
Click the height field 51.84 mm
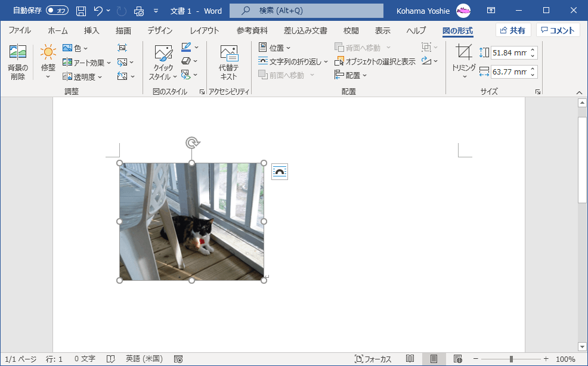coord(509,52)
